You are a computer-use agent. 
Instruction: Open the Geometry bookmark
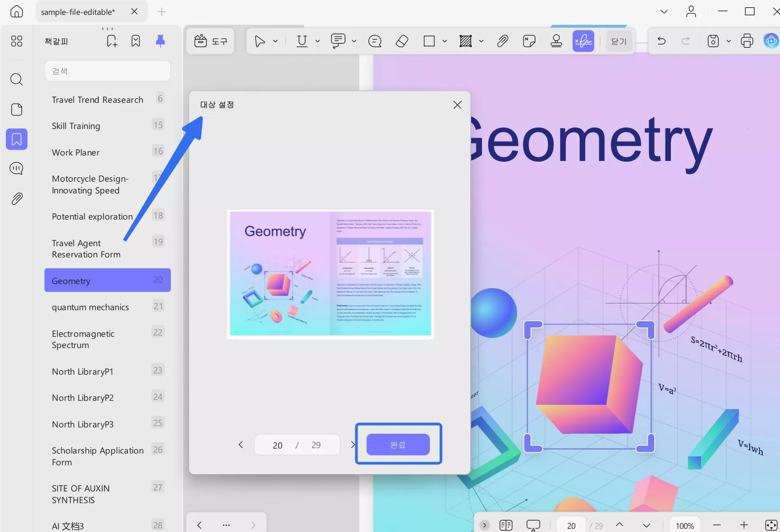(107, 280)
